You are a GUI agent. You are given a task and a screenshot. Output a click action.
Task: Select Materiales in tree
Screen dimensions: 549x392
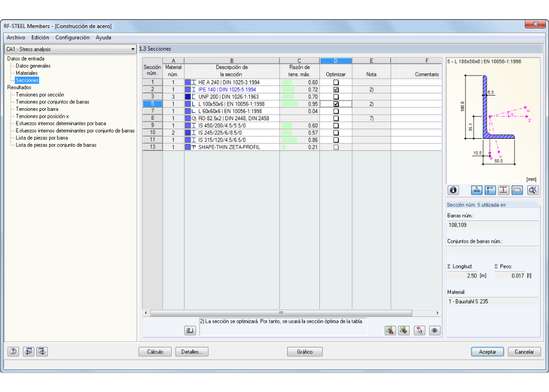[x=26, y=73]
